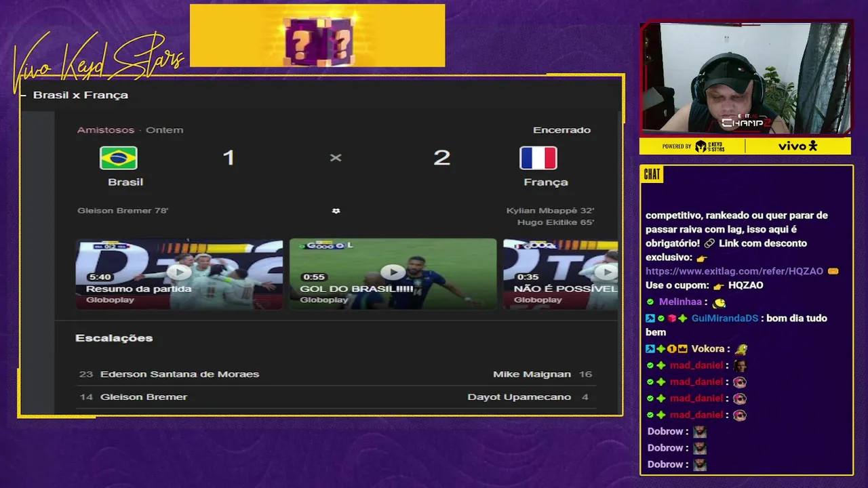Click Hugo Ekitike 65' goal entry
This screenshot has height=488, width=868.
point(555,222)
